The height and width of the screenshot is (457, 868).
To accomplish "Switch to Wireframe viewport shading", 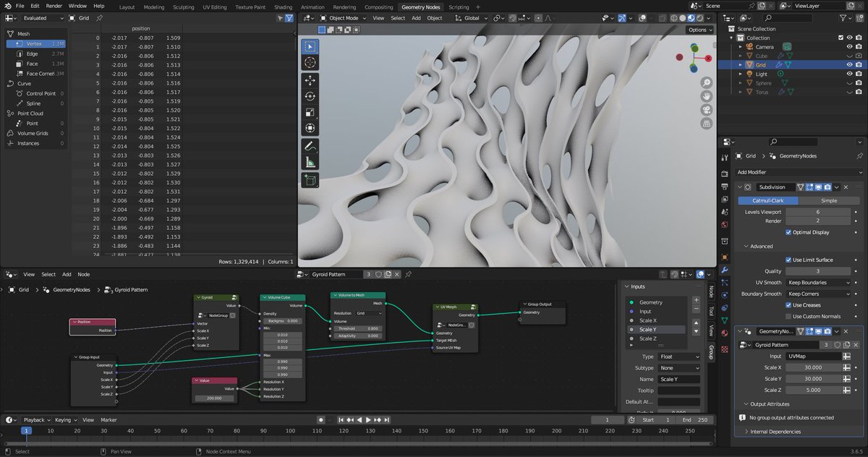I will 674,18.
